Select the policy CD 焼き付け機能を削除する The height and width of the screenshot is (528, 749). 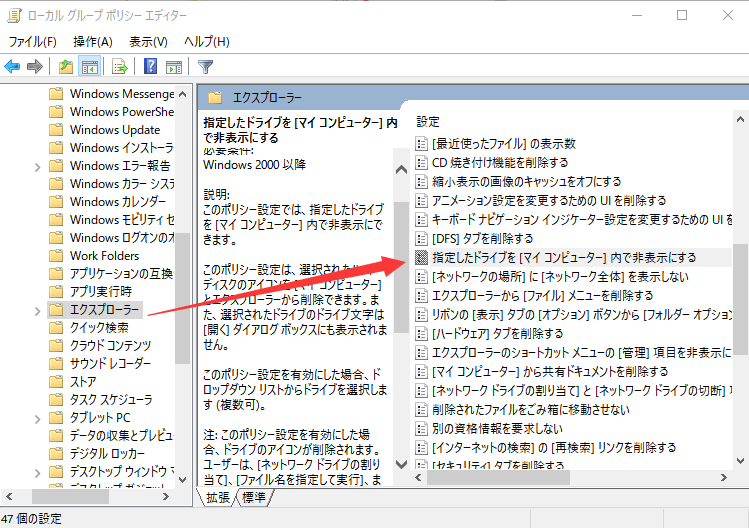[500, 162]
